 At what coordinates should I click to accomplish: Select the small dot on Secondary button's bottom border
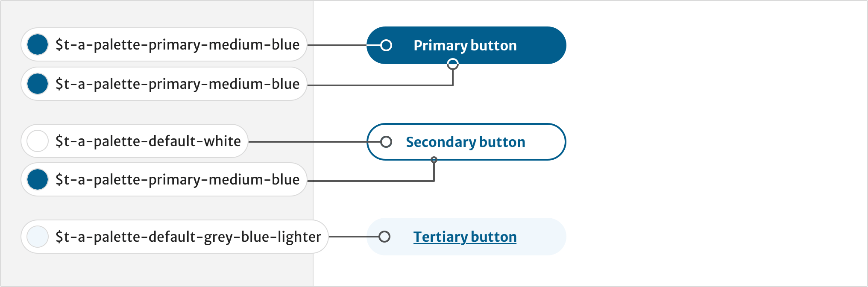[x=434, y=160]
